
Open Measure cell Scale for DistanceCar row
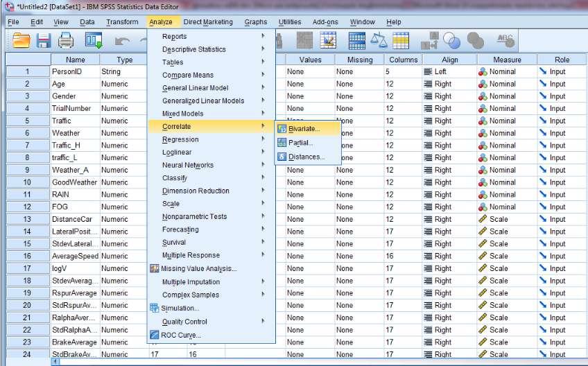(507, 219)
